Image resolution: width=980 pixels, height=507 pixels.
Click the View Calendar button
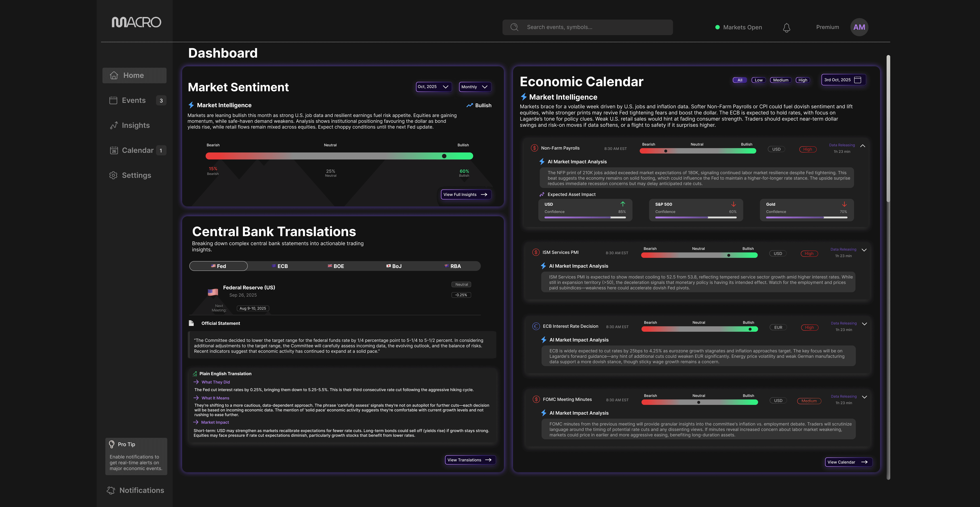pyautogui.click(x=848, y=462)
